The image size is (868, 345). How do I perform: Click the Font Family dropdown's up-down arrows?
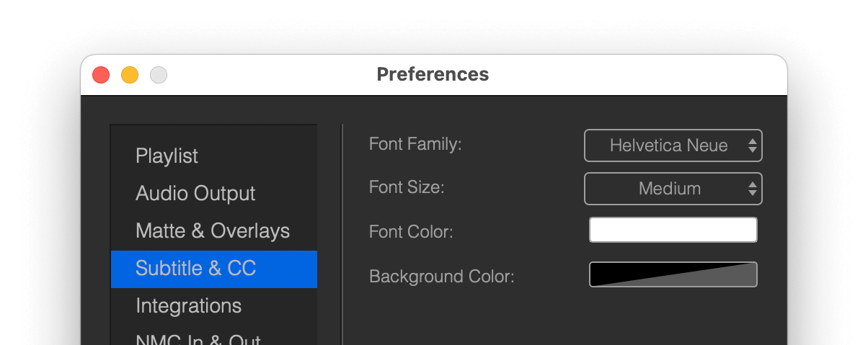[753, 145]
